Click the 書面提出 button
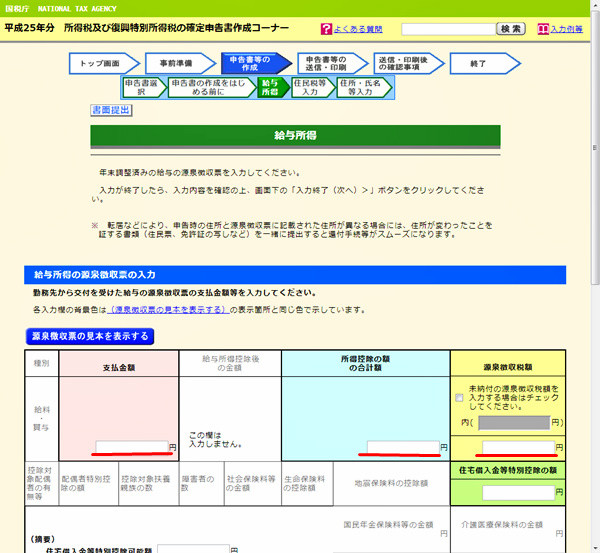Screen dimensions: 600x553 [111, 110]
